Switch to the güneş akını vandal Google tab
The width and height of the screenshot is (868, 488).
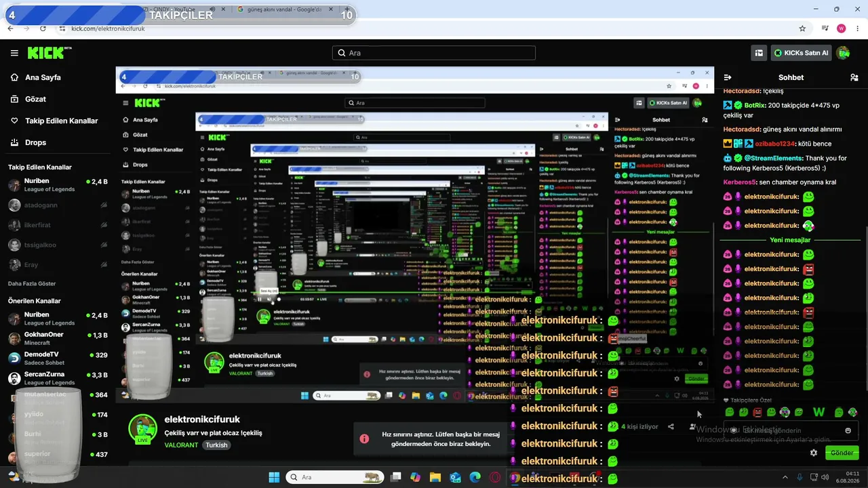(285, 9)
